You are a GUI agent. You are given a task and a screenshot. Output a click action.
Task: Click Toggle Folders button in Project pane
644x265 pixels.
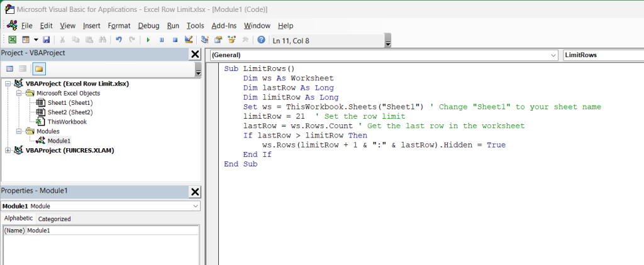click(x=39, y=68)
